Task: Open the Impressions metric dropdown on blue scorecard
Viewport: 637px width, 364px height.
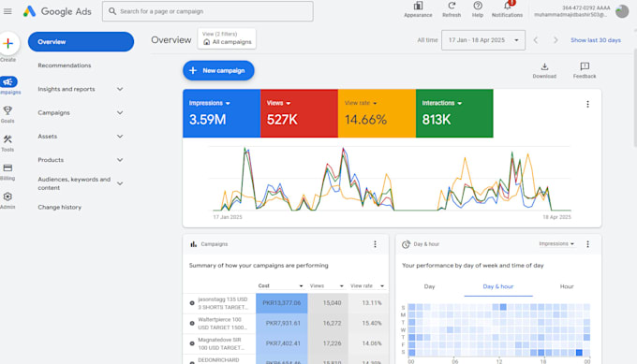Action: [x=209, y=103]
